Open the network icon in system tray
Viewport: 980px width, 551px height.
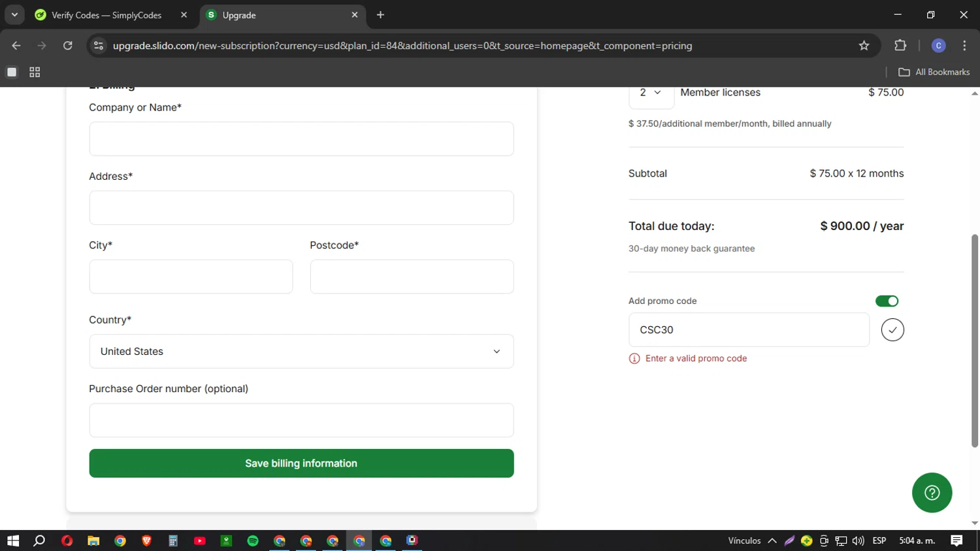tap(841, 541)
